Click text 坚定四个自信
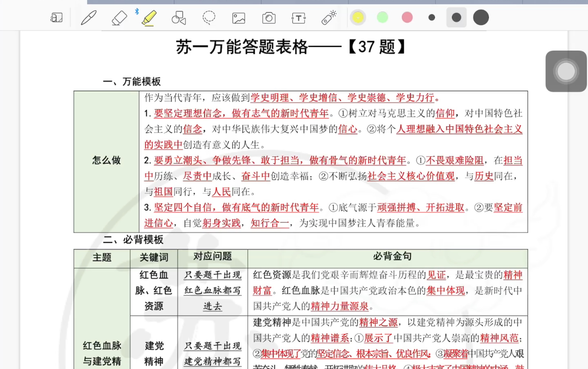Image resolution: width=588 pixels, height=369 pixels. (183, 207)
